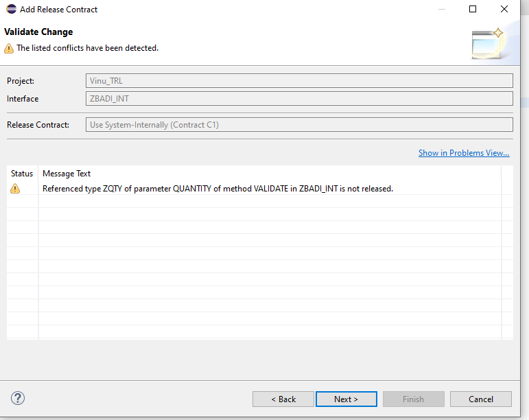Close the Add Release Contract dialog
The width and height of the screenshot is (529, 420).
[504, 9]
